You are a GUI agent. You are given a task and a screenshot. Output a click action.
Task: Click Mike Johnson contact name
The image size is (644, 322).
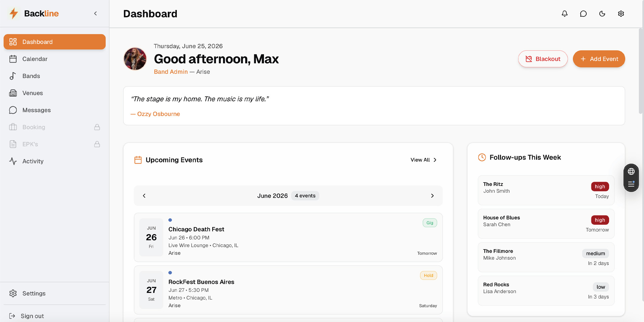[499, 258]
